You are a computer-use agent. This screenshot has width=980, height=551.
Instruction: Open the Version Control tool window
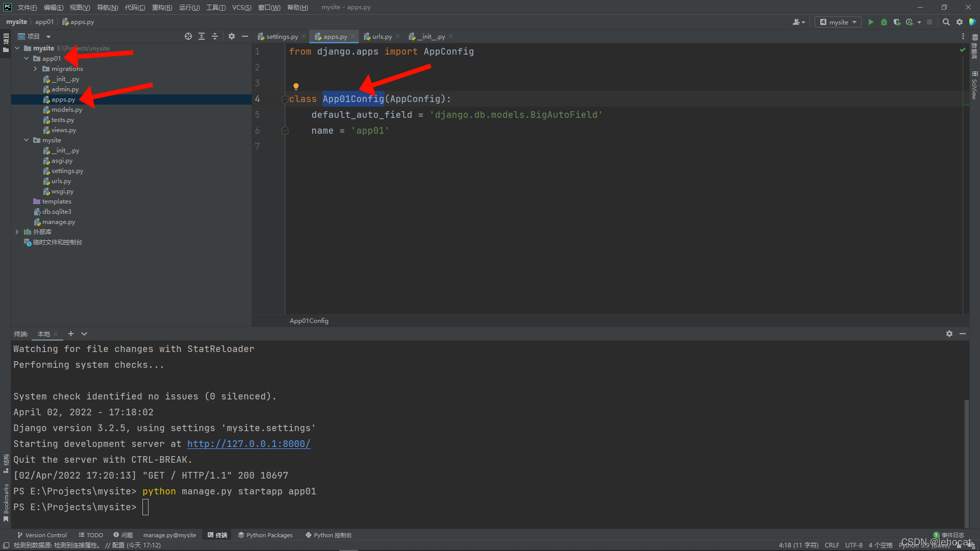tap(42, 535)
